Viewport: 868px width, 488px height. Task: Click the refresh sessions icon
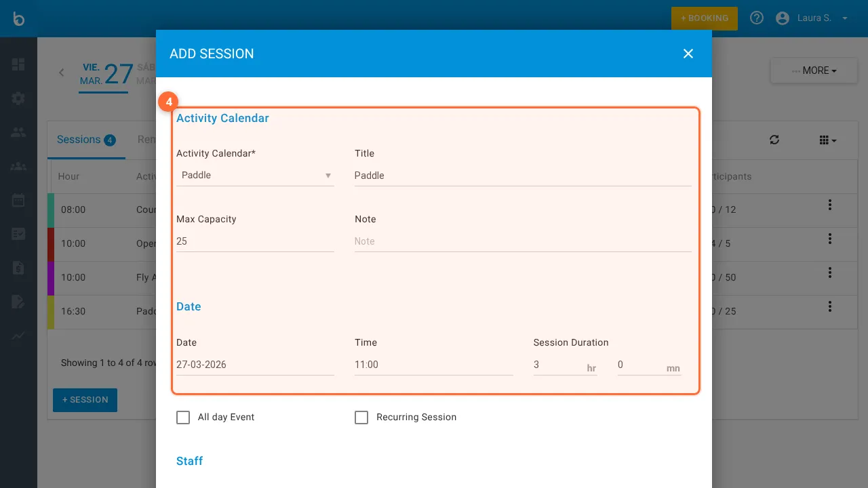tap(774, 140)
